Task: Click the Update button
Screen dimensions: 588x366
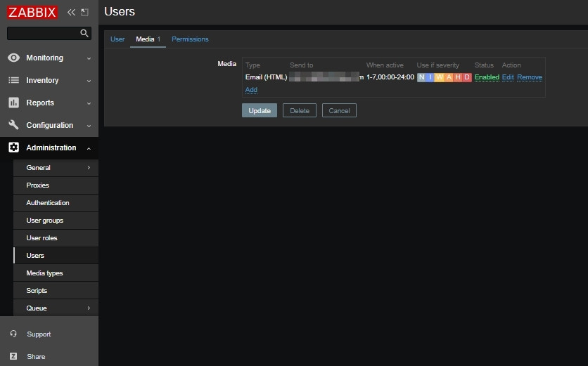Action: (260, 110)
